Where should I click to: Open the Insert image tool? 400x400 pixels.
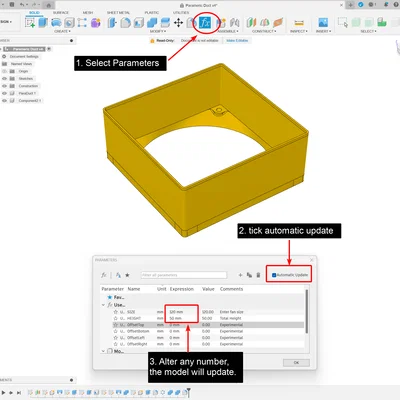[323, 23]
